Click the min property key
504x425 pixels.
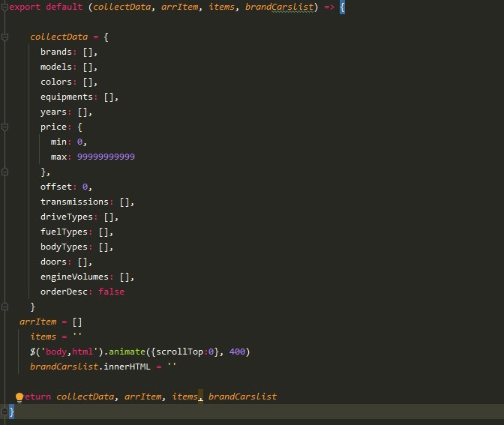click(58, 142)
